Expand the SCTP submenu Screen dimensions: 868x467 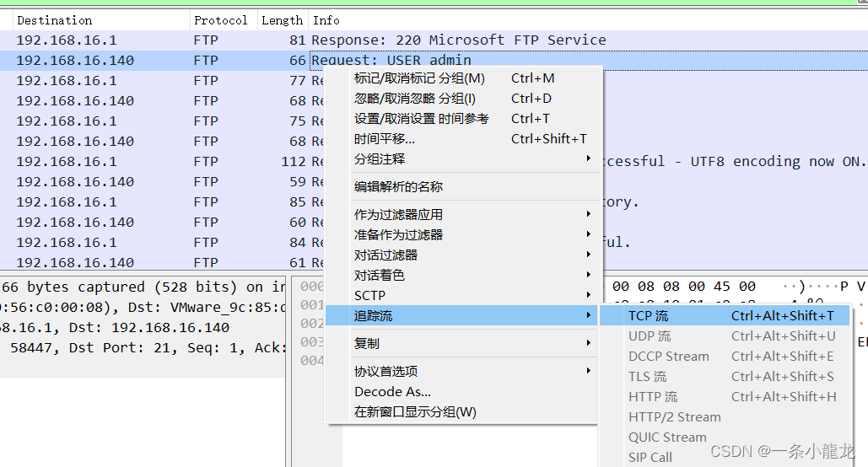click(x=463, y=296)
